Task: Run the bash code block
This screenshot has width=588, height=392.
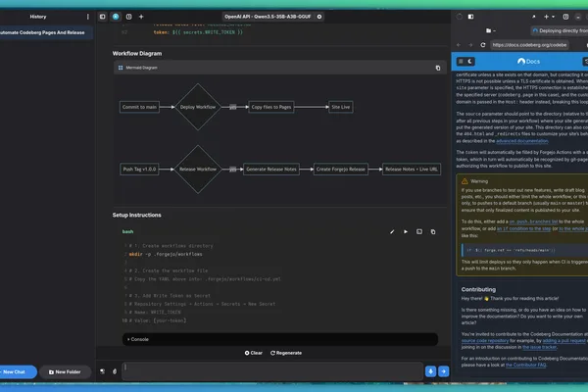Action: 406,232
